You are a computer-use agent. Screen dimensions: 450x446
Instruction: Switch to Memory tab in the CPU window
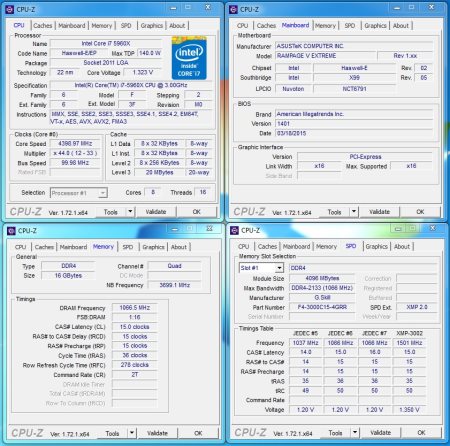tap(102, 26)
